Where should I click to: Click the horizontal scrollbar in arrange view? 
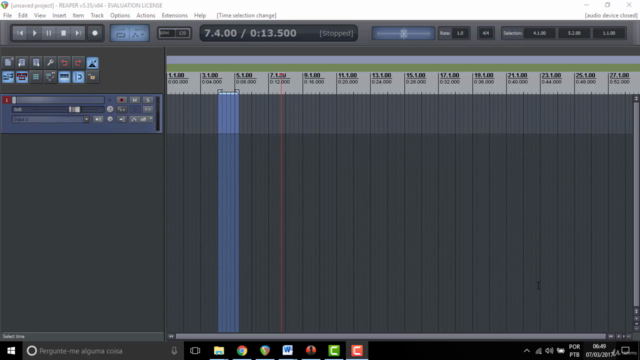point(391,336)
